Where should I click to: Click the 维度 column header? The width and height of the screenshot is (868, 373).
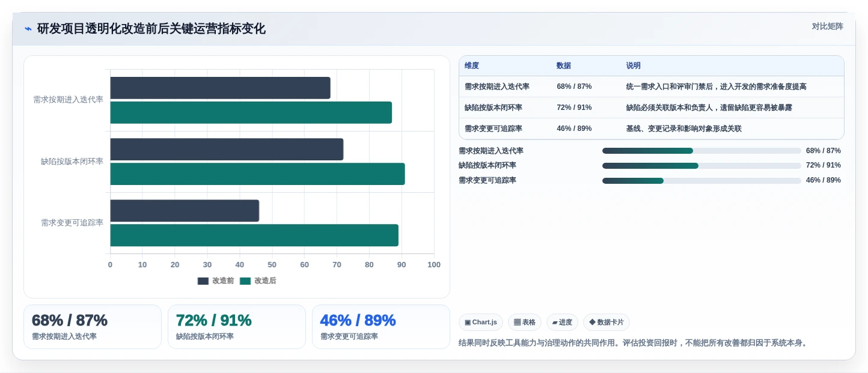[472, 65]
